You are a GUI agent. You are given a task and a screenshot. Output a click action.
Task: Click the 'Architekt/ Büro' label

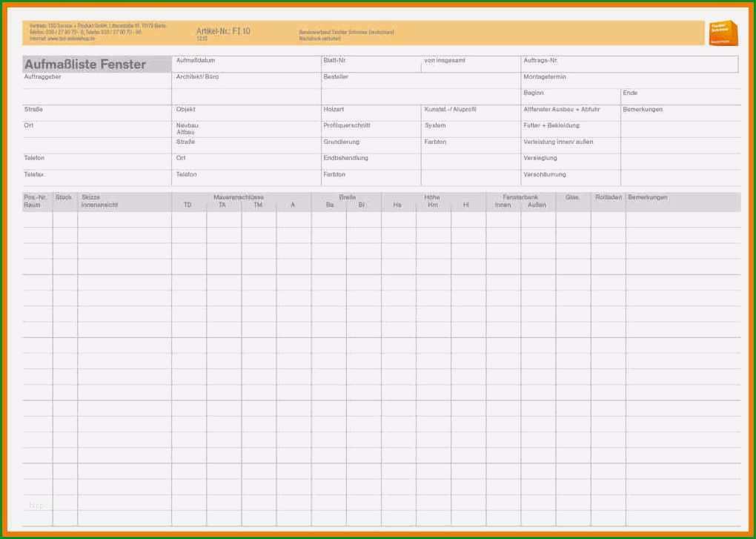(197, 76)
